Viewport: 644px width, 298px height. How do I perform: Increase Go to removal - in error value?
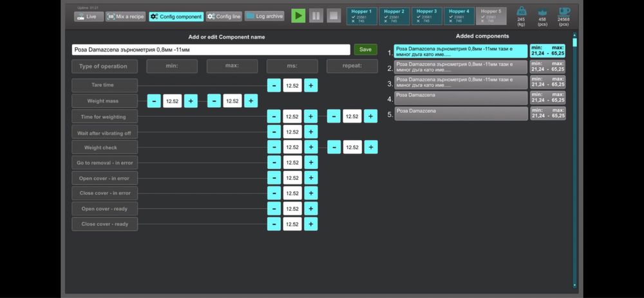point(311,163)
